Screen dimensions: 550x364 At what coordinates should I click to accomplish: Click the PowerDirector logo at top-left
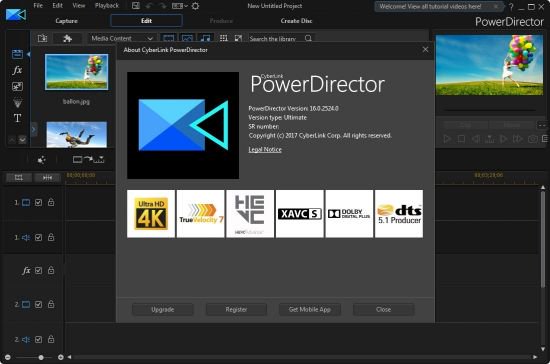16,15
